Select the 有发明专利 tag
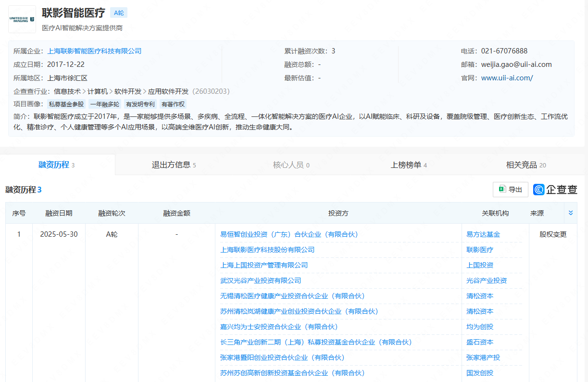This screenshot has height=382, width=588. 140,104
